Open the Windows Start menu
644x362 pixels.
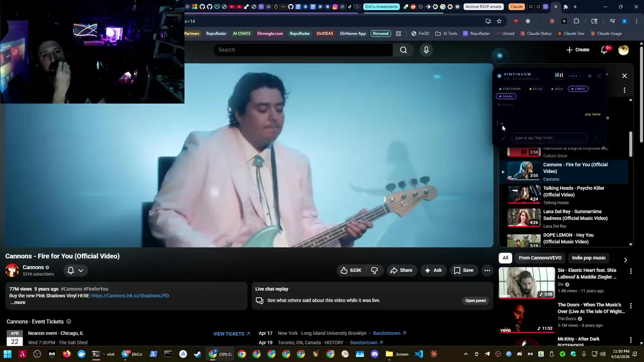pyautogui.click(x=8, y=354)
